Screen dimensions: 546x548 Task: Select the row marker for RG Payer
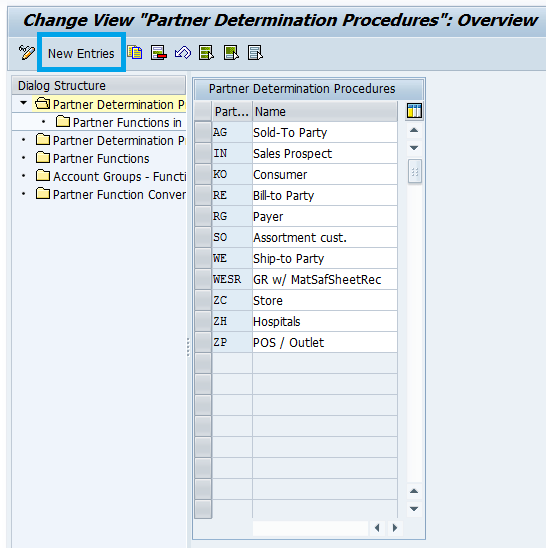pyautogui.click(x=203, y=216)
